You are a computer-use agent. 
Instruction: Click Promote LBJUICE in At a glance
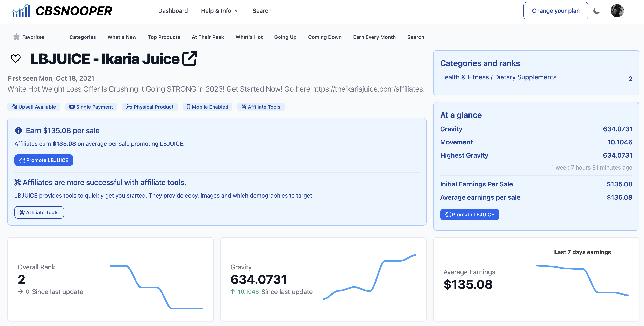tap(469, 214)
